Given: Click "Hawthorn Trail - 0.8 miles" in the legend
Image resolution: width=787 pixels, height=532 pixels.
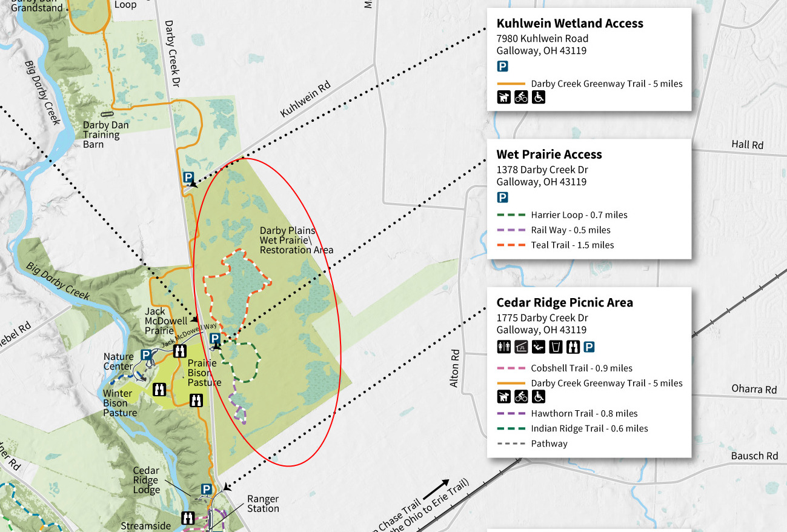Looking at the screenshot, I should [x=585, y=414].
